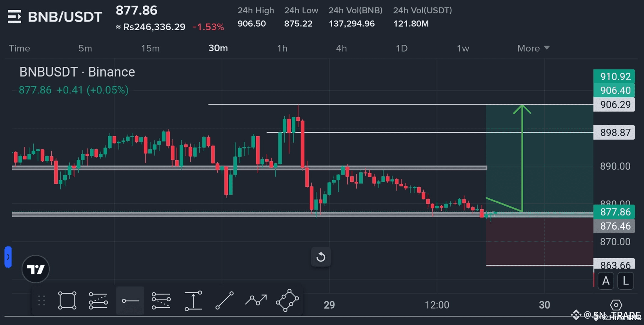
Task: Toggle auto scale with the A button
Action: (606, 281)
